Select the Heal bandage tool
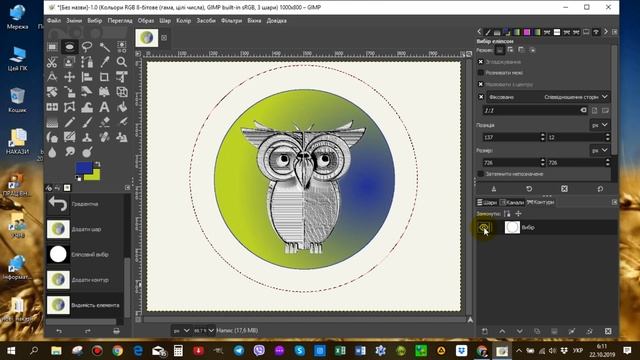 (104, 138)
